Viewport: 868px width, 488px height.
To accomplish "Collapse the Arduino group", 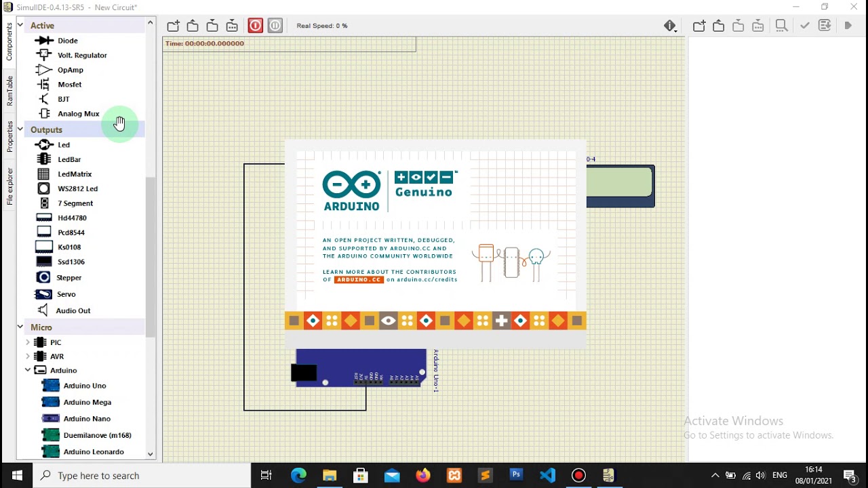I will pyautogui.click(x=28, y=370).
